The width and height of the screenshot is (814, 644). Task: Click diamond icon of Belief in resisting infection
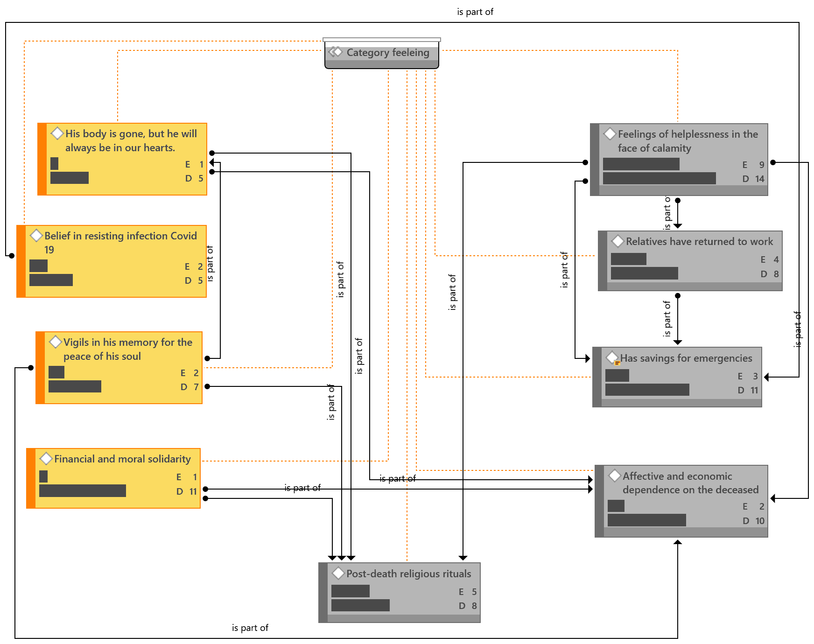coord(36,236)
